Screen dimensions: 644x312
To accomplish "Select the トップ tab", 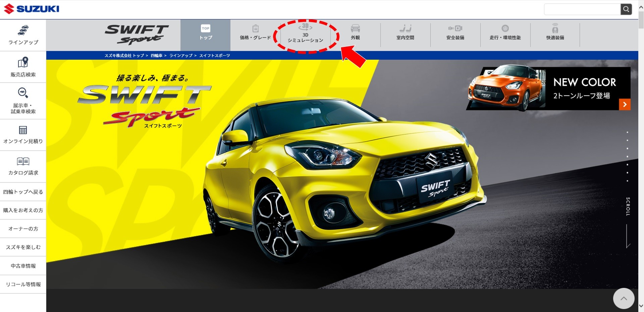I will [206, 35].
